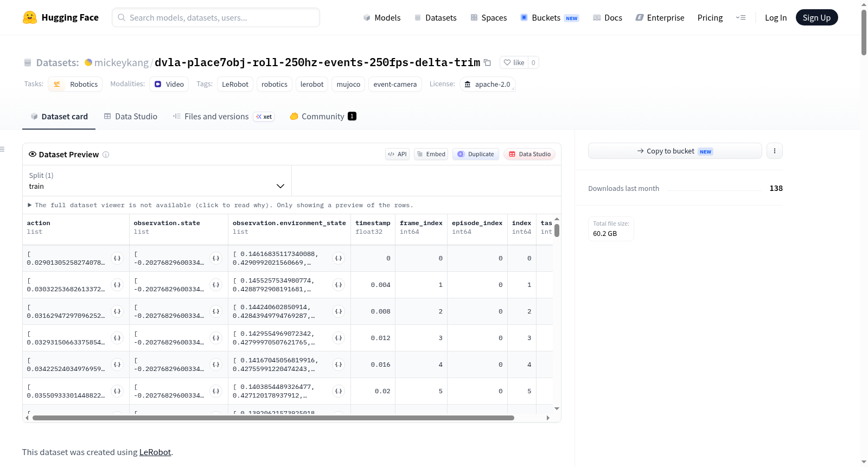Expand environment_state JSON for 0.144240602850914

339,311
